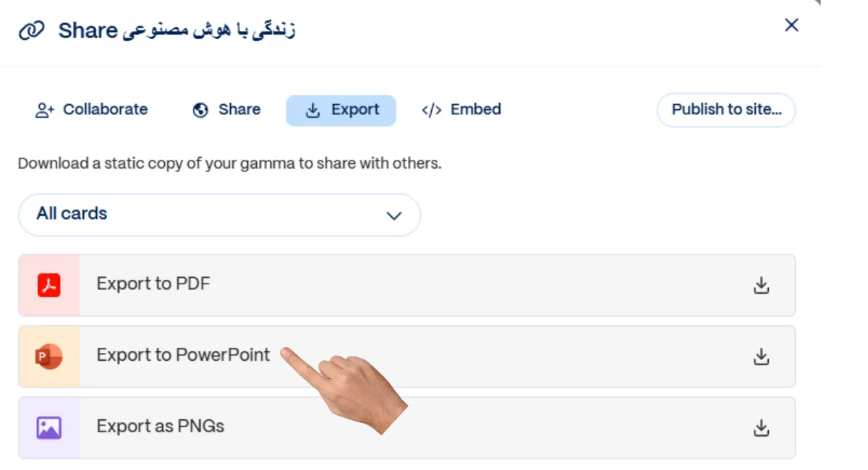The height and width of the screenshot is (470, 868).
Task: Click the PowerPoint app icon
Action: tap(48, 356)
